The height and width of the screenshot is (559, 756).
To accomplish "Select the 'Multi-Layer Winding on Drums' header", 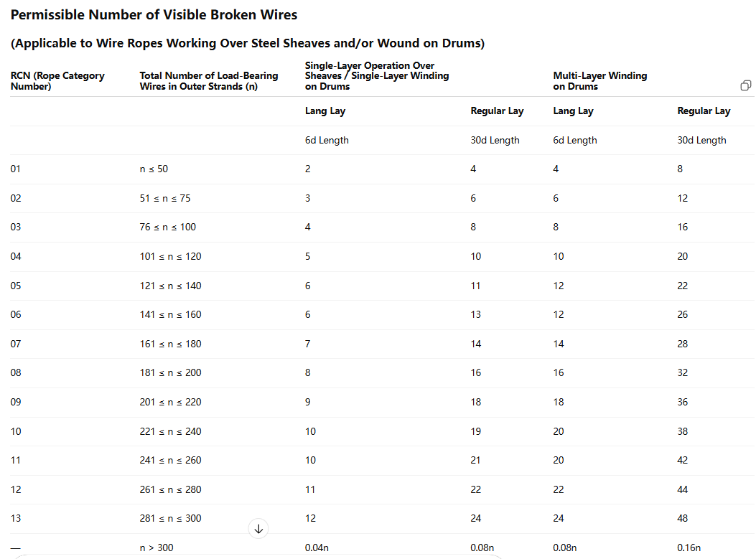I will pyautogui.click(x=599, y=80).
